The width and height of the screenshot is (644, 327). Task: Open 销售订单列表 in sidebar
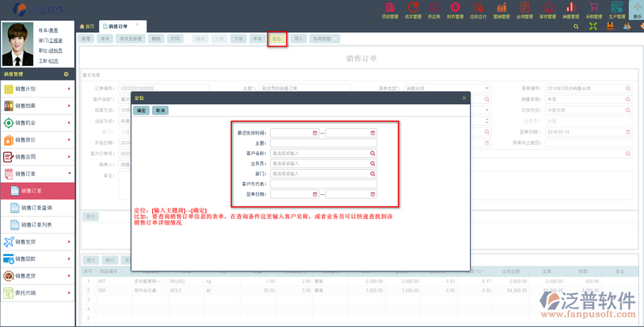38,226
